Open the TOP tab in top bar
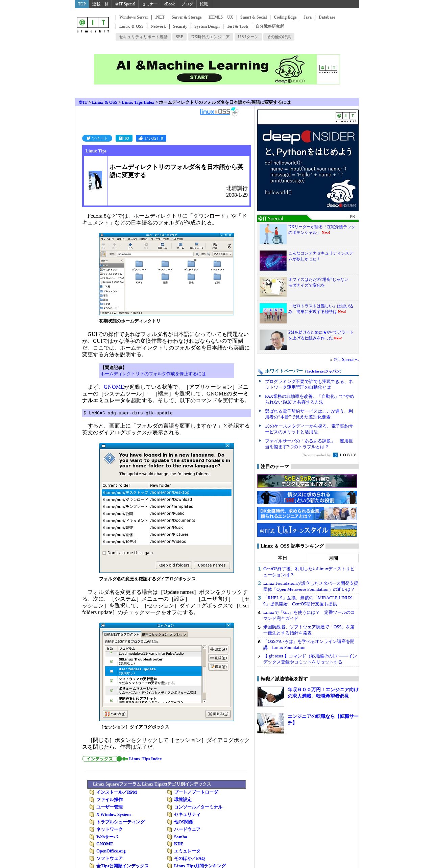Screen dimensions: 434x868 point(82,4)
